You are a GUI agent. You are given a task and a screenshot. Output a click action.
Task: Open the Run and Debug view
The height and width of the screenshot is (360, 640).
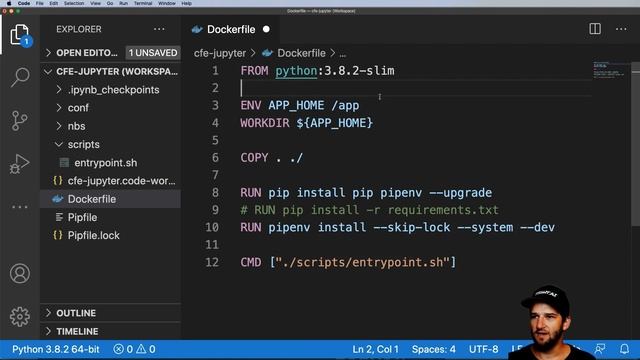[20, 164]
